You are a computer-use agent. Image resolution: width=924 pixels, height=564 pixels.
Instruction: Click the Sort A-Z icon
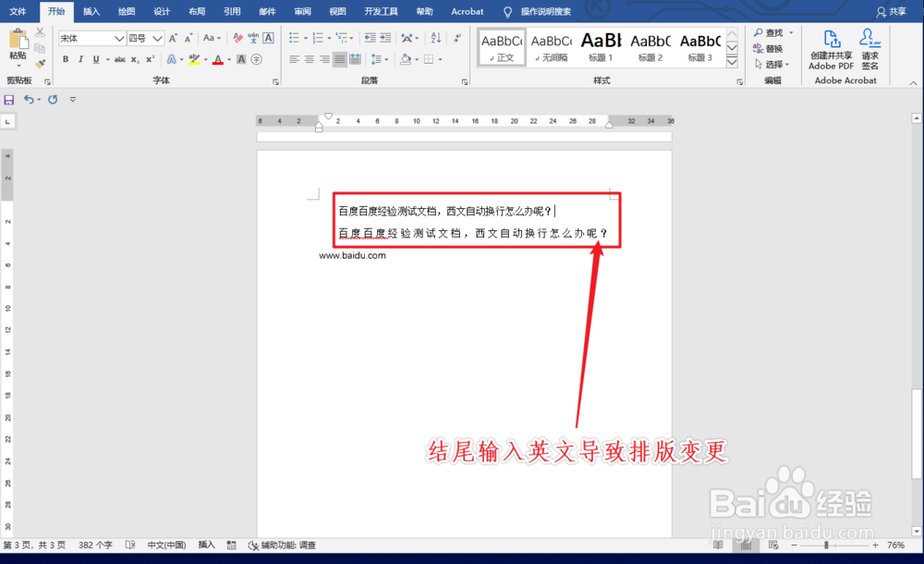pos(436,38)
